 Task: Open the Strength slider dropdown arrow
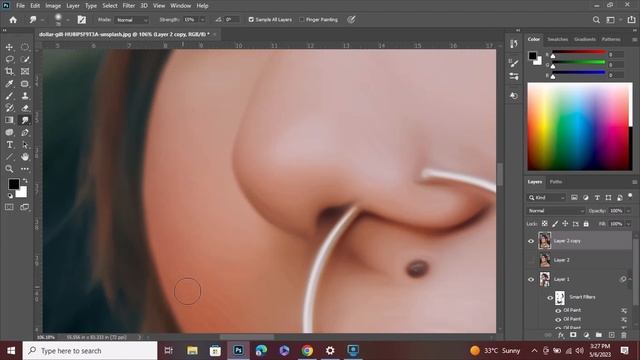click(x=202, y=20)
